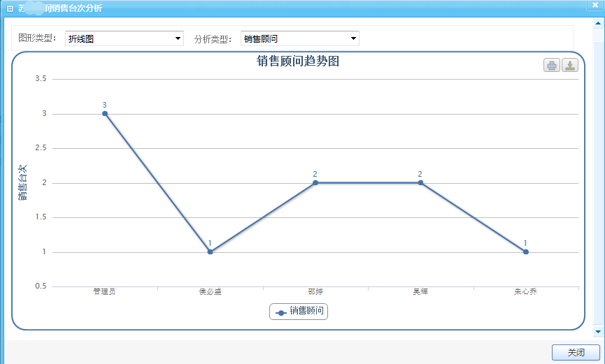Viewport: 605px width, 364px height.
Task: Click the 朱心乔 x-axis label
Action: 525,291
